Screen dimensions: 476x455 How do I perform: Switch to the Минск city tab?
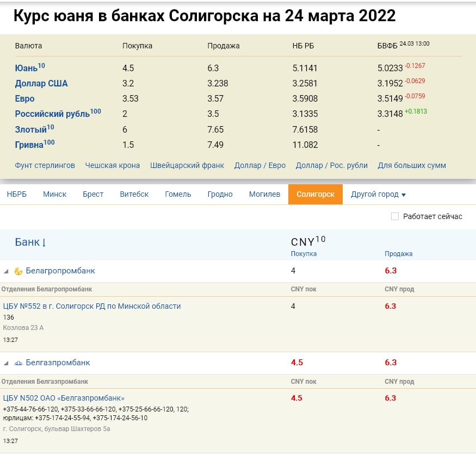54,194
